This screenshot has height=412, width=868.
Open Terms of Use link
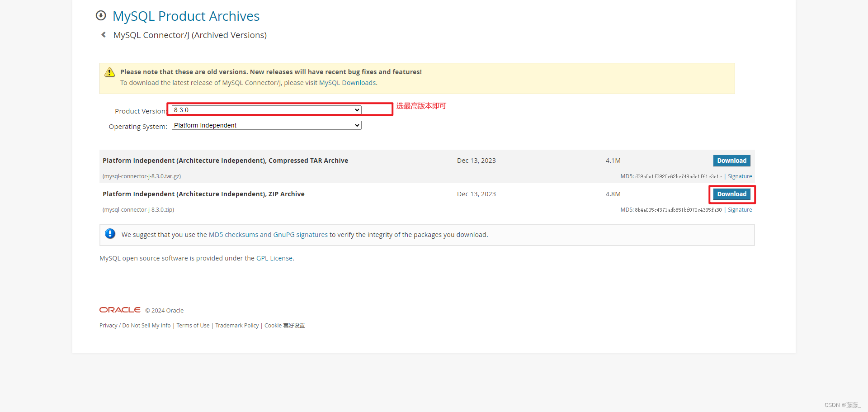click(193, 326)
